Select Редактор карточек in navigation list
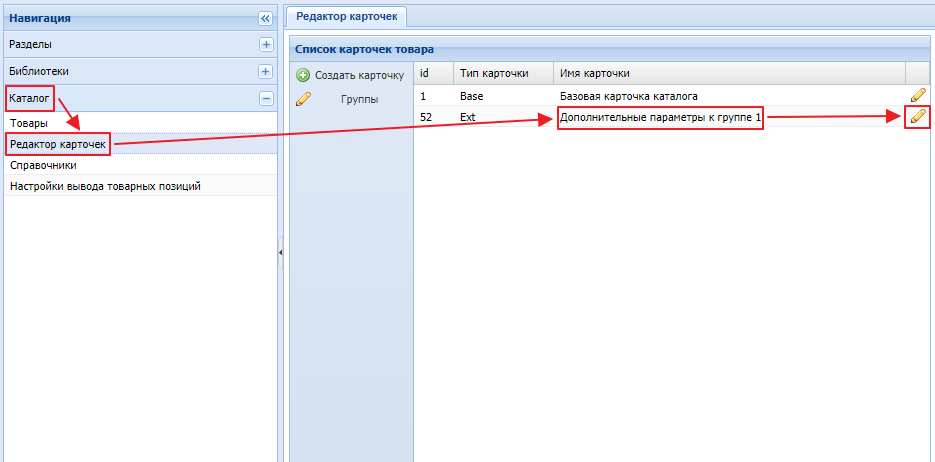Viewport: 935px width, 462px height. (57, 145)
